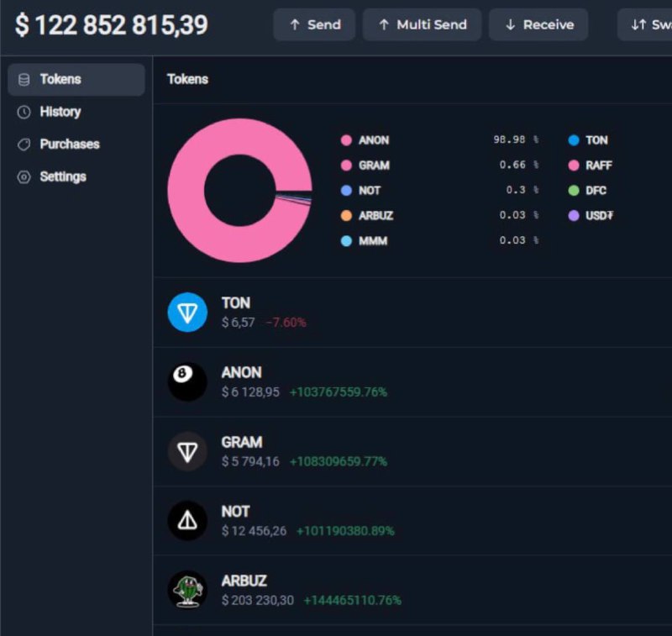This screenshot has width=672, height=636.
Task: Click the GRAM change +108309659.77%
Action: tap(339, 461)
